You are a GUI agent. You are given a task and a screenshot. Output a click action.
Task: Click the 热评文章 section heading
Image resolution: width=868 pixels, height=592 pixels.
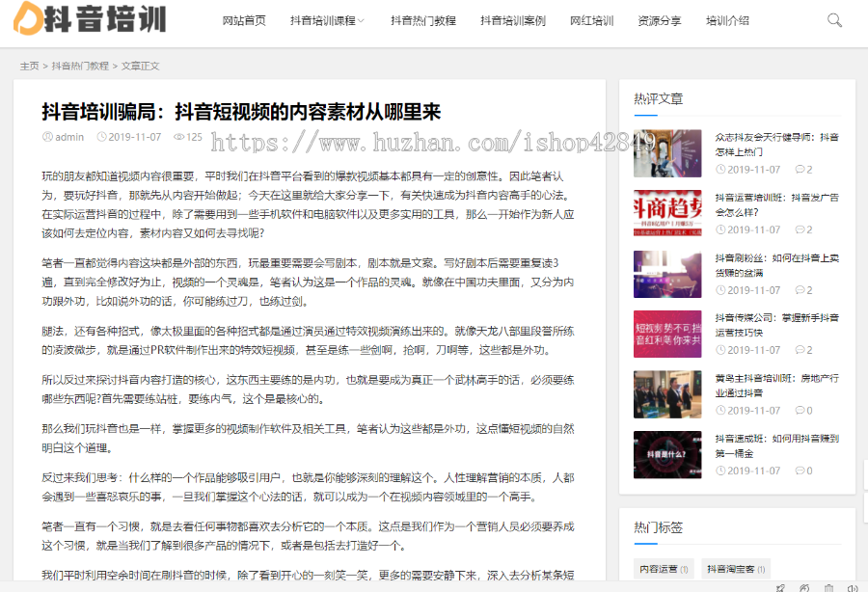tap(658, 99)
